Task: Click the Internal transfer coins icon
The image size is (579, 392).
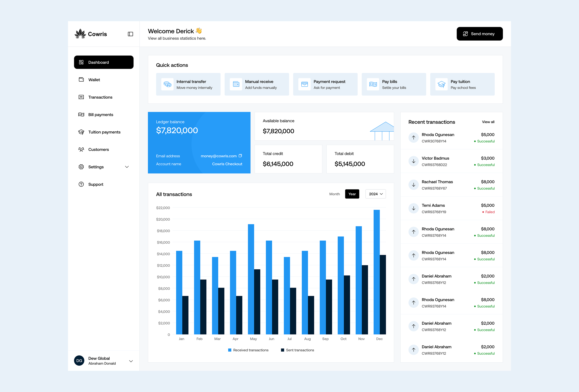Action: point(167,84)
